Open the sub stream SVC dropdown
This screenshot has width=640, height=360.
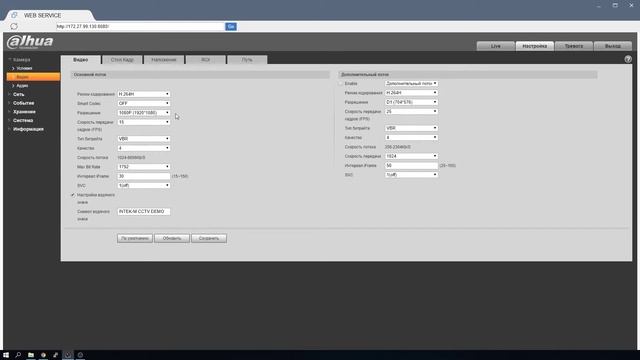click(411, 175)
